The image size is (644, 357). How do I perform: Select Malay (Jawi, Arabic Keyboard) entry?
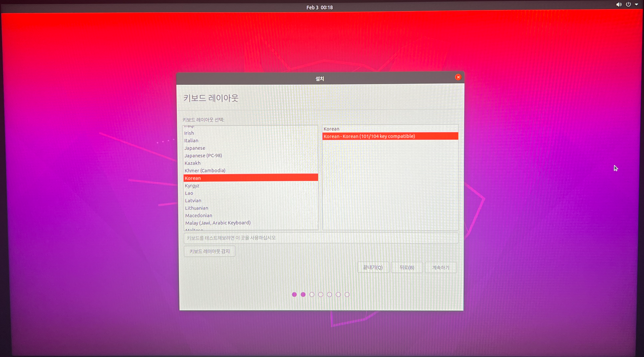[218, 223]
